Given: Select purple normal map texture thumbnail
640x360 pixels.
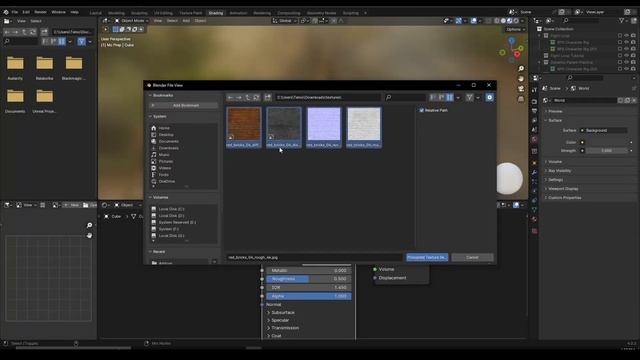Looking at the screenshot, I should pos(324,127).
